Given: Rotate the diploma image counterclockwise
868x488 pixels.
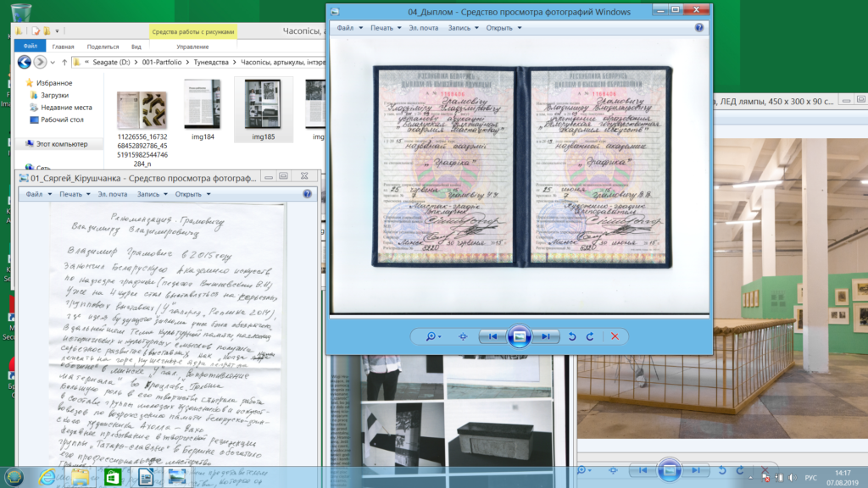Looking at the screenshot, I should coord(572,336).
